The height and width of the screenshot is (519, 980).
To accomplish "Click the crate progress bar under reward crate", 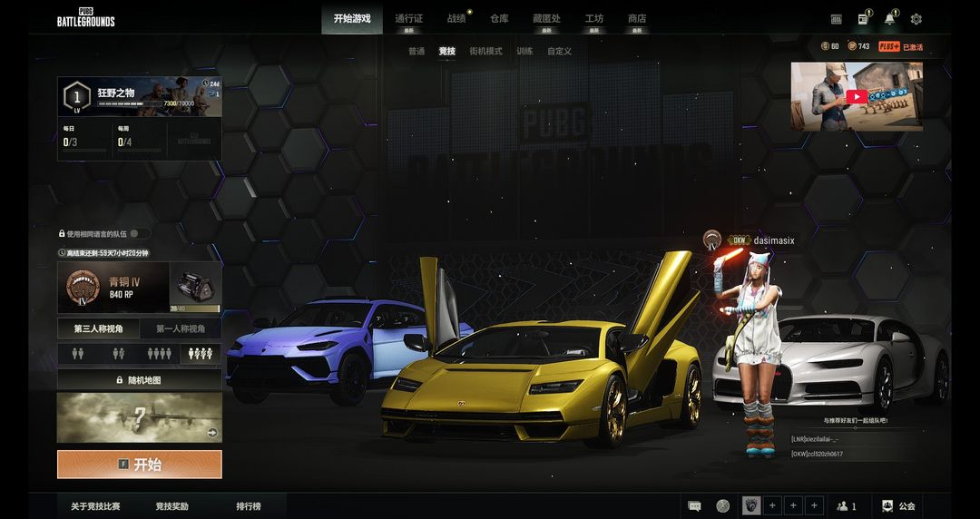I will 195,308.
